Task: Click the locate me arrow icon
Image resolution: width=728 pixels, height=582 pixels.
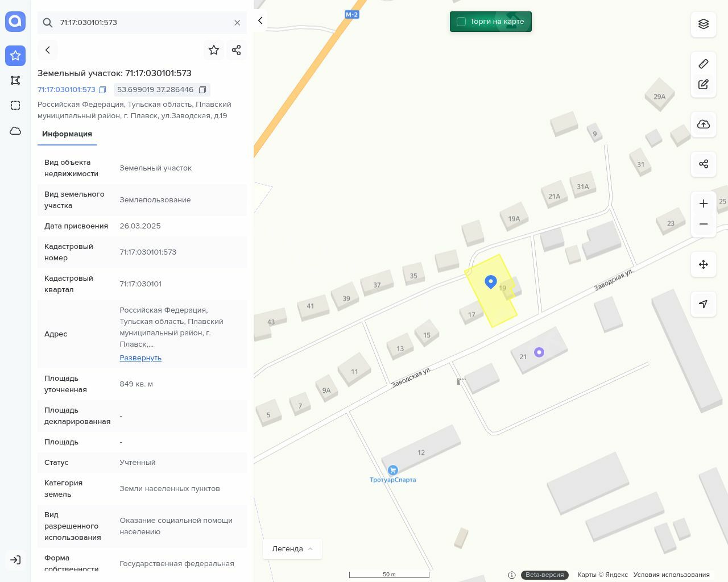Action: (703, 304)
